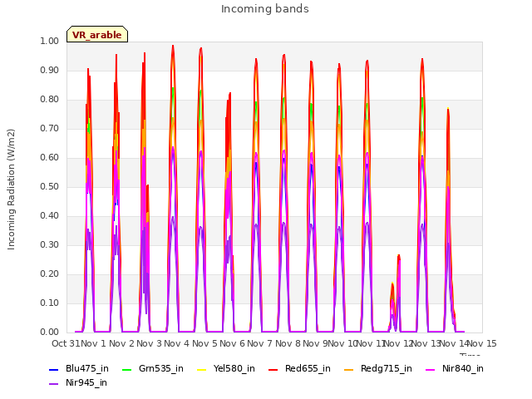Screen dimensions: 532x399
Task: Click the Nir945_in purple legend swatch
Action: click(x=53, y=384)
